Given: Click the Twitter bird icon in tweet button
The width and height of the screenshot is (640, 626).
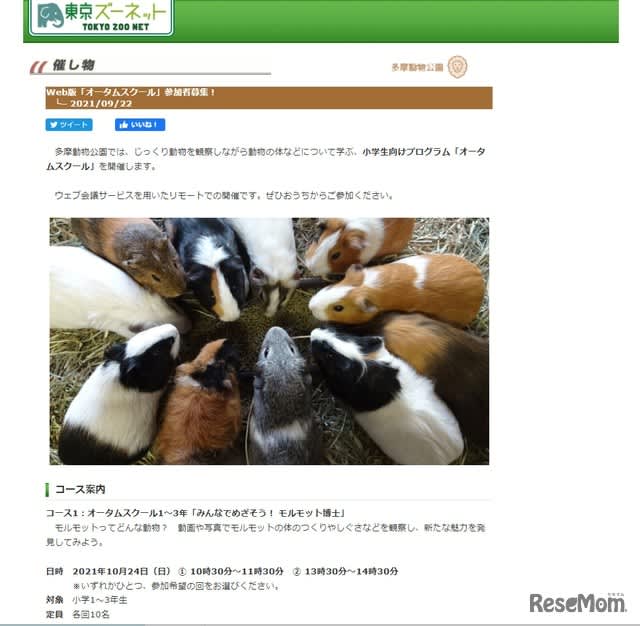Looking at the screenshot, I should [53, 125].
